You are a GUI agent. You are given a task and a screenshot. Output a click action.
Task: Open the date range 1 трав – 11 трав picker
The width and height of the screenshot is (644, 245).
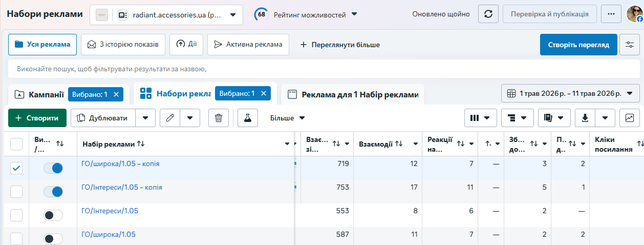pyautogui.click(x=570, y=93)
